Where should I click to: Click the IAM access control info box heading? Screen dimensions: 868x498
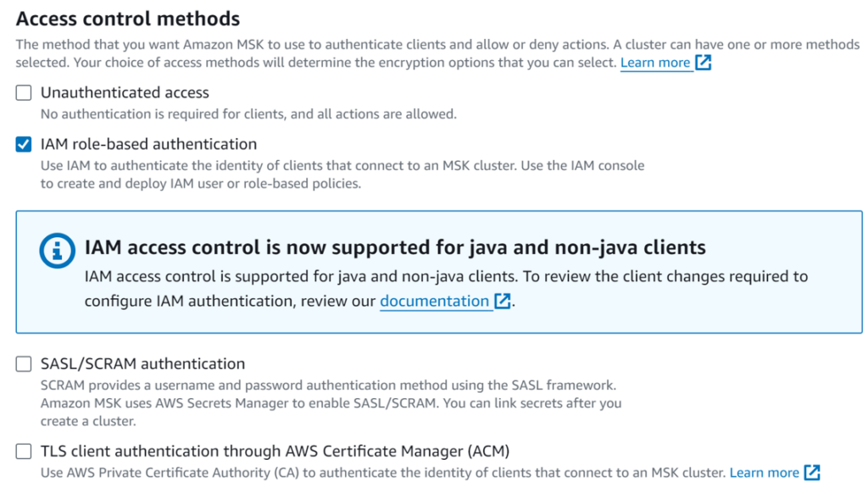pyautogui.click(x=395, y=247)
